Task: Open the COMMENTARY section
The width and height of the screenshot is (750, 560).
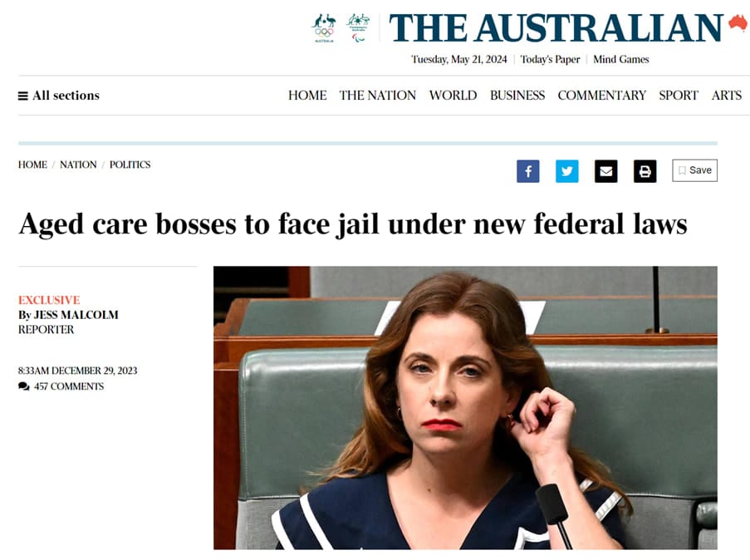Action: tap(601, 96)
